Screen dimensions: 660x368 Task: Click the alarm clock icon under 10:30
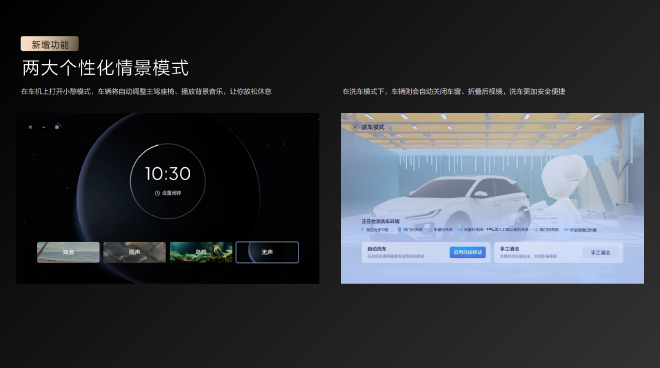pyautogui.click(x=157, y=193)
